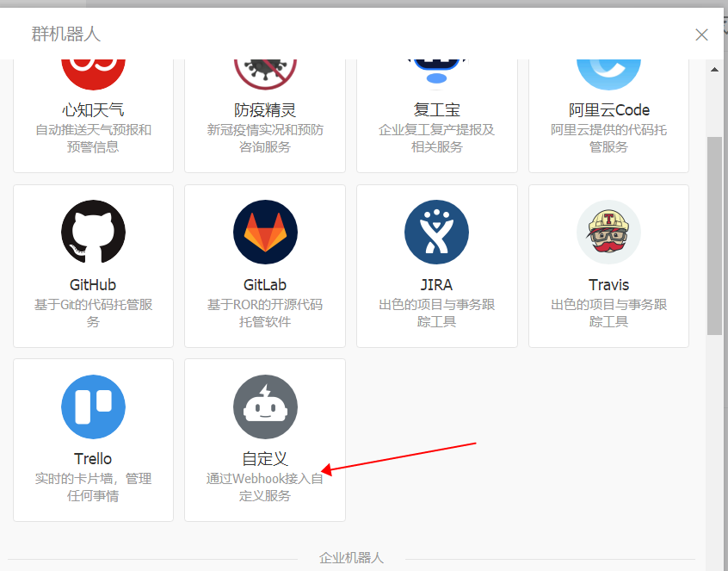
Task: Select the 阿里云Code blue icon
Action: point(608,74)
